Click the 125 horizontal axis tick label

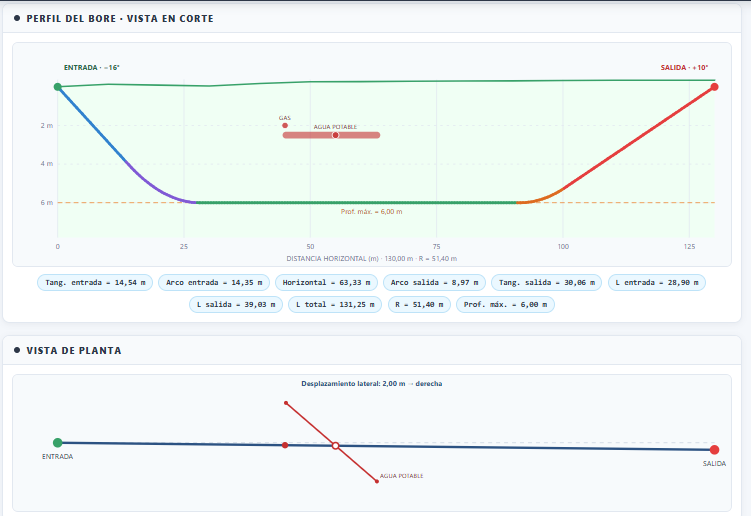[689, 247]
